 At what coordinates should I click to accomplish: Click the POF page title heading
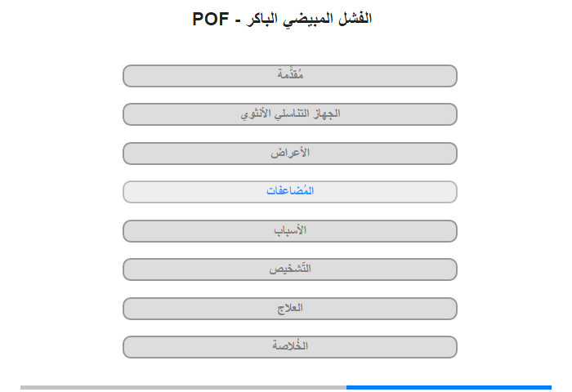(282, 19)
